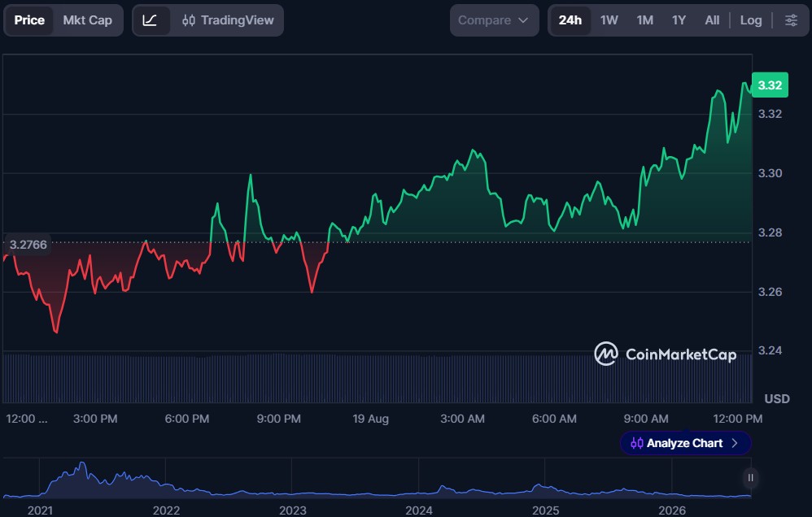Select the 24h time range
812x517 pixels.
[570, 20]
